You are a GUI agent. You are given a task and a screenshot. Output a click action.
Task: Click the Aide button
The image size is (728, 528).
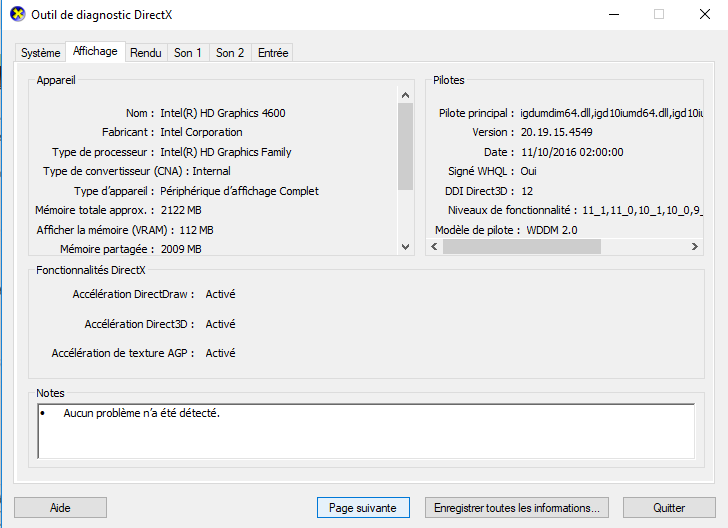coord(60,508)
